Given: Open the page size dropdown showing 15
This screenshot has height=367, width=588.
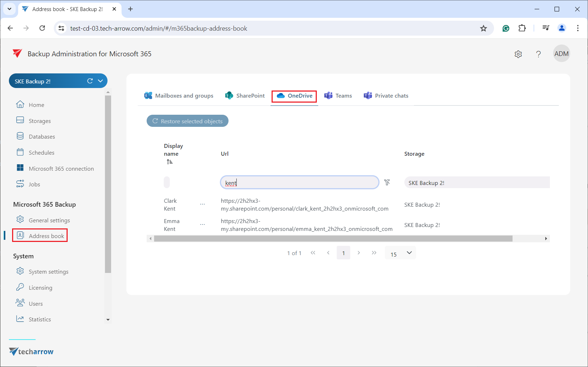Looking at the screenshot, I should coord(400,253).
